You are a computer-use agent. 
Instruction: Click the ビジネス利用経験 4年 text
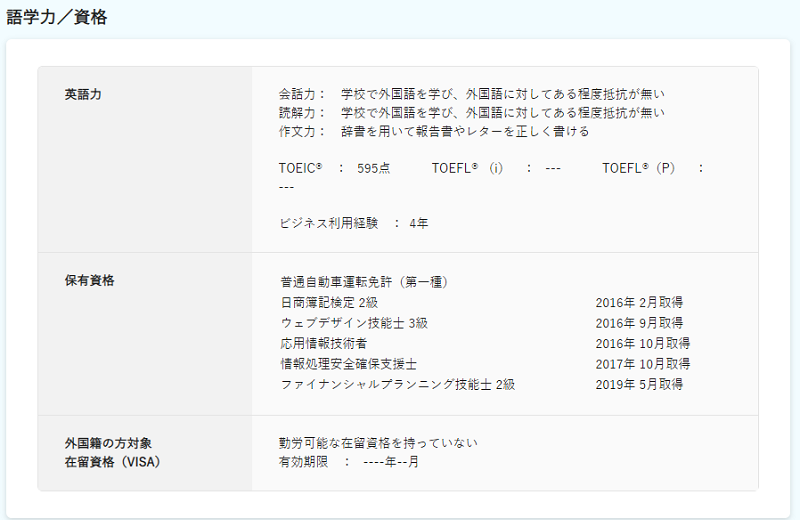click(354, 224)
